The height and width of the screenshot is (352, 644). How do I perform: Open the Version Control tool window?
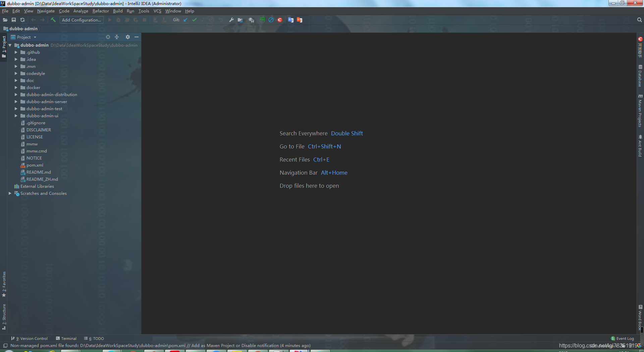pos(29,339)
